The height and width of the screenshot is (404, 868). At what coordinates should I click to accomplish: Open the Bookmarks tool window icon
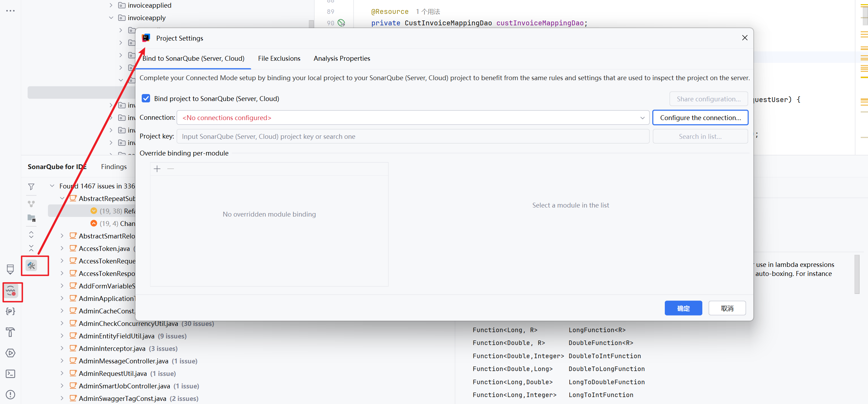click(10, 269)
